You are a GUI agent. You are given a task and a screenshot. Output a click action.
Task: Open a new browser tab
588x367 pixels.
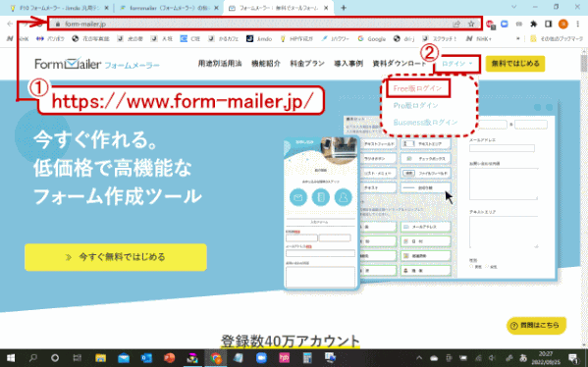pyautogui.click(x=344, y=8)
